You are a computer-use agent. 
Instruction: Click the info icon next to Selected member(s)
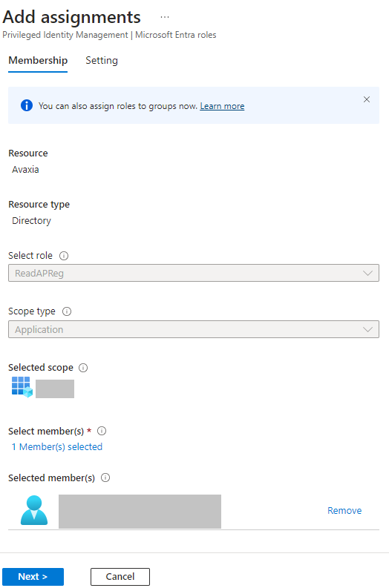105,478
